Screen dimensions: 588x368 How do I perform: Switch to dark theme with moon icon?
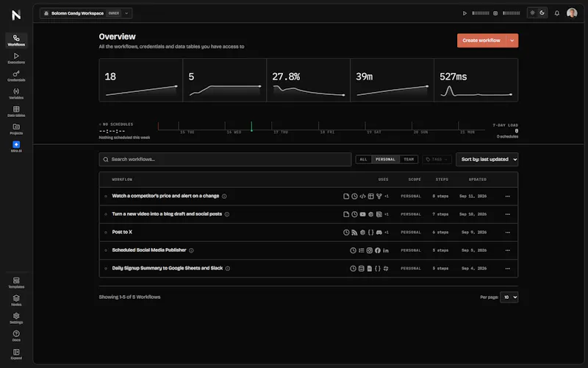pyautogui.click(x=542, y=13)
